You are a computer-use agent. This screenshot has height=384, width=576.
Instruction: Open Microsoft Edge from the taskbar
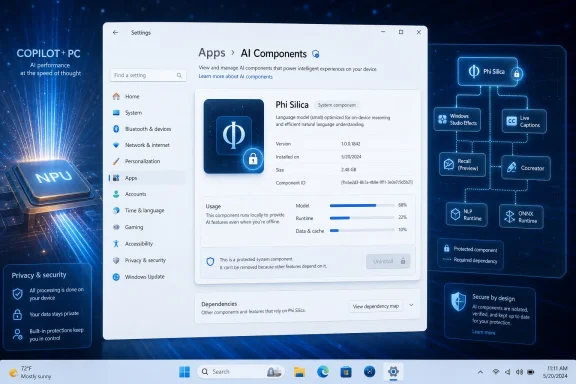tap(323, 372)
